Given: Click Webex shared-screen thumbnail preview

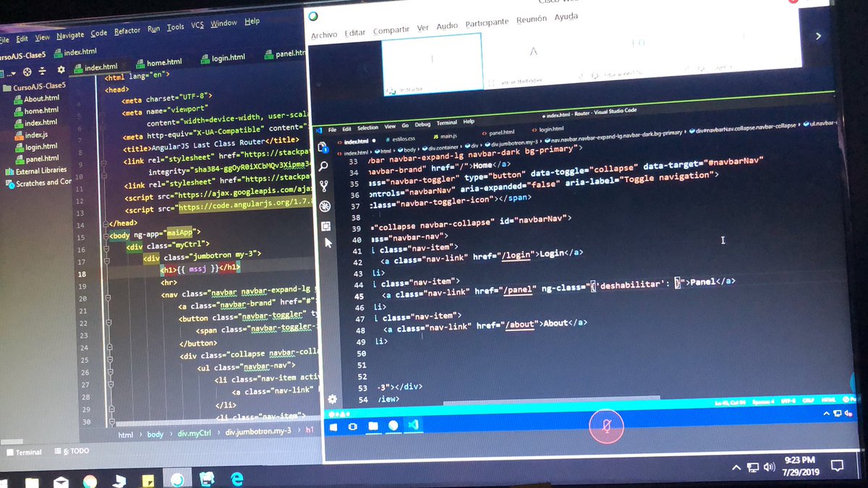Looking at the screenshot, I should [432, 64].
